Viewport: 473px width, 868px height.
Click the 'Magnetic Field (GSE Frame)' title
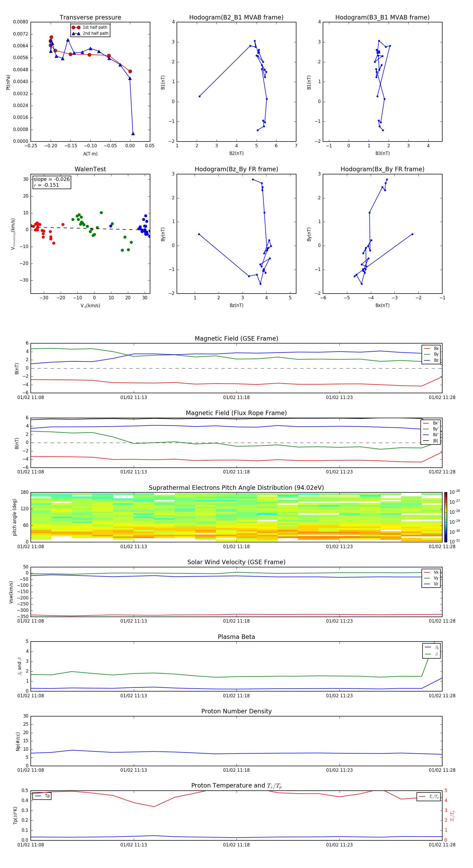(x=236, y=339)
